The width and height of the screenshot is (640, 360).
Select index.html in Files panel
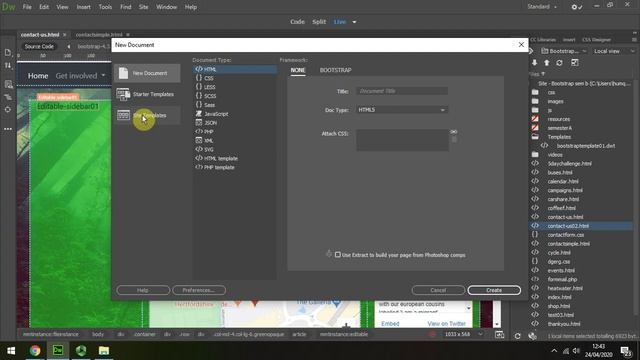(x=559, y=297)
